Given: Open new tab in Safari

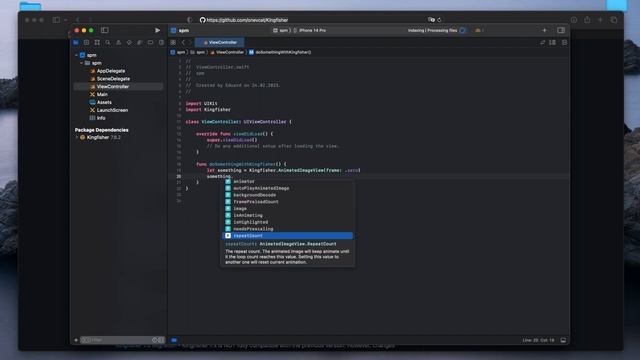Looking at the screenshot, I should tap(600, 20).
